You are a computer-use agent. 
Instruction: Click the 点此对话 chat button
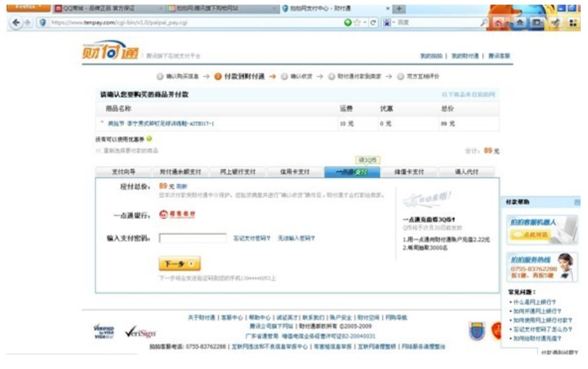[x=530, y=235]
